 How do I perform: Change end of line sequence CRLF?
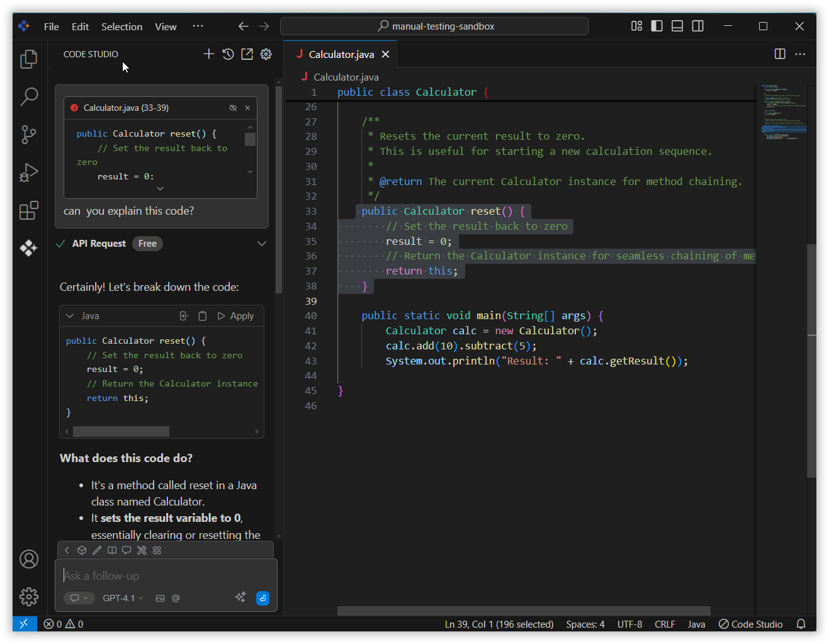point(665,624)
